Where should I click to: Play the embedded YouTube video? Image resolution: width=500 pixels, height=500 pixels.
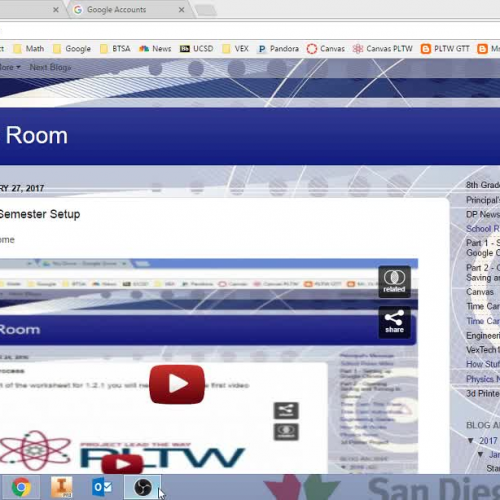(x=177, y=384)
